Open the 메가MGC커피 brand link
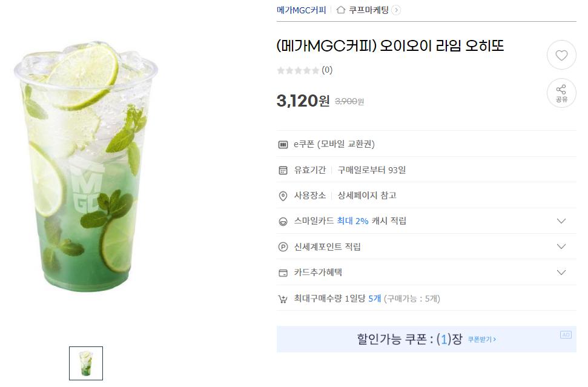588x387 pixels. tap(301, 10)
